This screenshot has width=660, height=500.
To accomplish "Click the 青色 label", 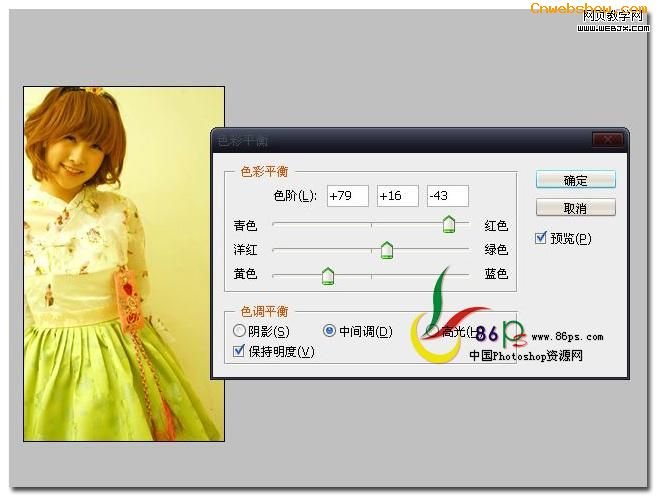I will 245,226.
